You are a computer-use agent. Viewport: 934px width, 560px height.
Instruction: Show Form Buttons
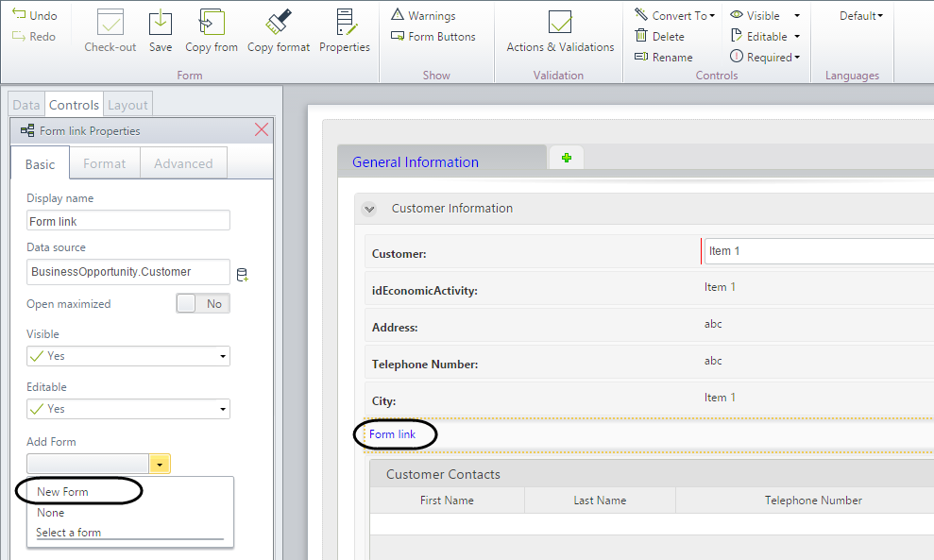click(x=433, y=36)
